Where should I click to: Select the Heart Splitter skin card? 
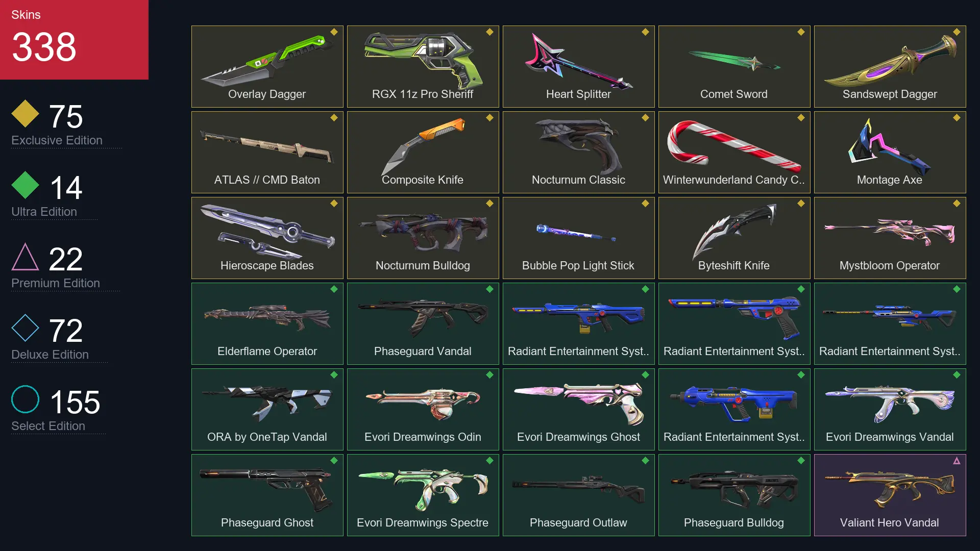tap(578, 66)
